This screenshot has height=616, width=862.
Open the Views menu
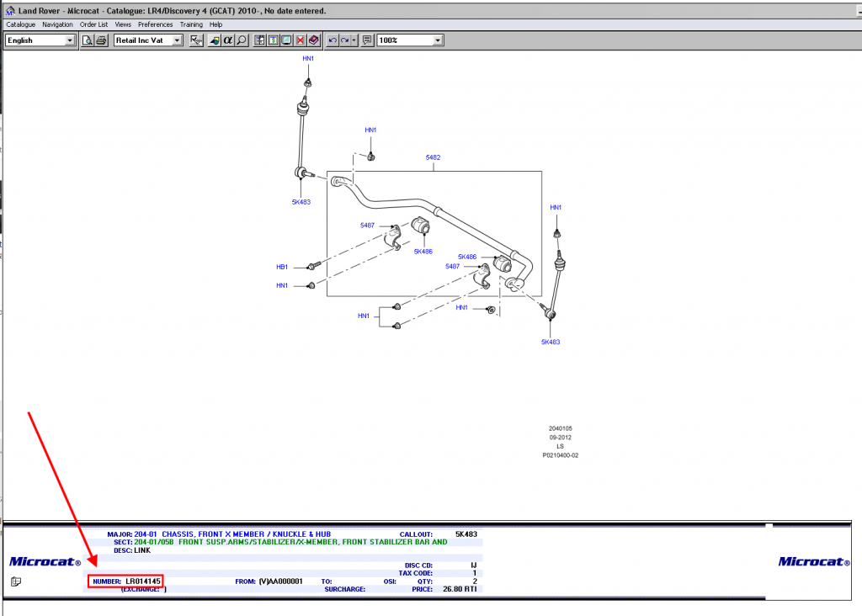coord(123,24)
